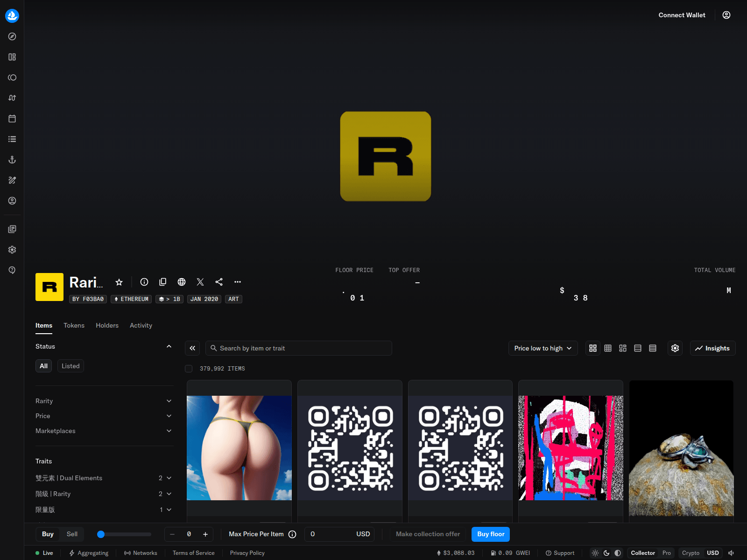Open the Activity list icon in sidebar
The width and height of the screenshot is (747, 560).
click(x=12, y=139)
